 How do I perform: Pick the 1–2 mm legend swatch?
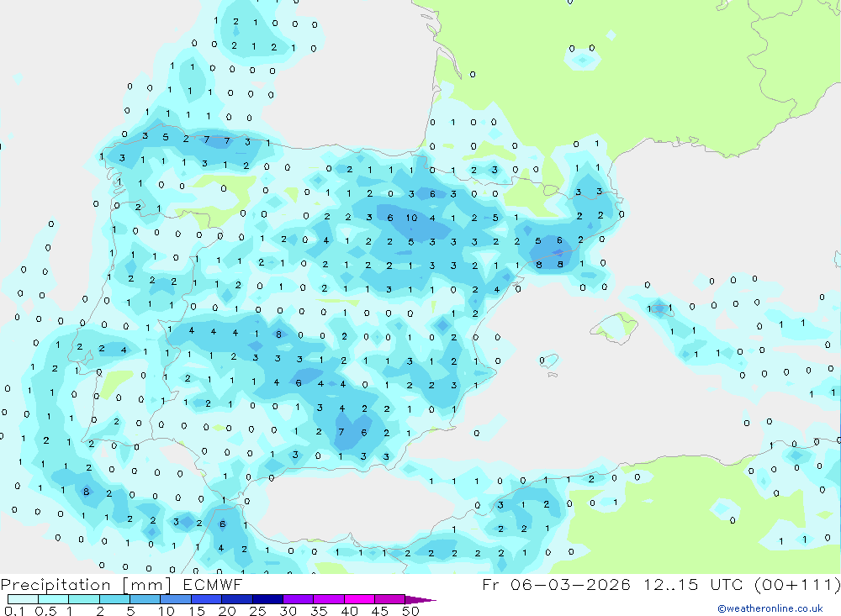(83, 599)
